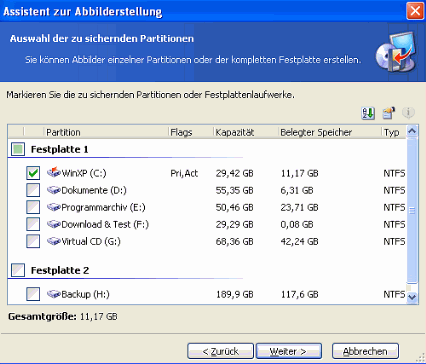Viewport: 426px width, 364px height.
Task: Click the 23,71 GB used space value
Action: click(299, 207)
